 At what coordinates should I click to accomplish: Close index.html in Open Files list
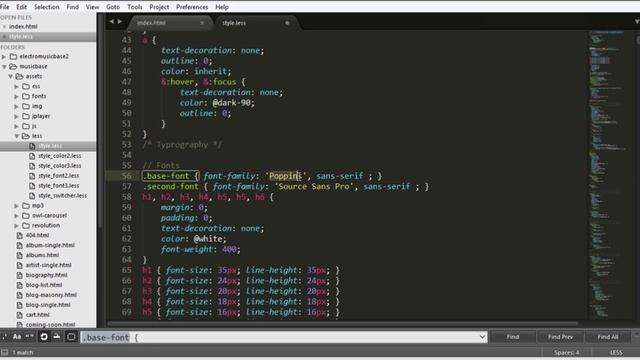4,27
